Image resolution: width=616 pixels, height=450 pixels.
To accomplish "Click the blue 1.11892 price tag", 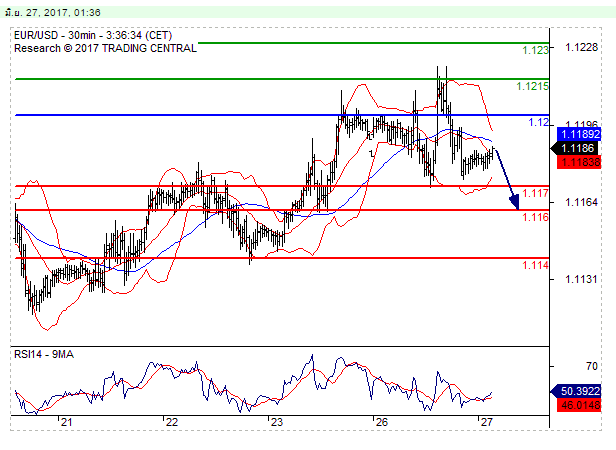I will pos(579,134).
